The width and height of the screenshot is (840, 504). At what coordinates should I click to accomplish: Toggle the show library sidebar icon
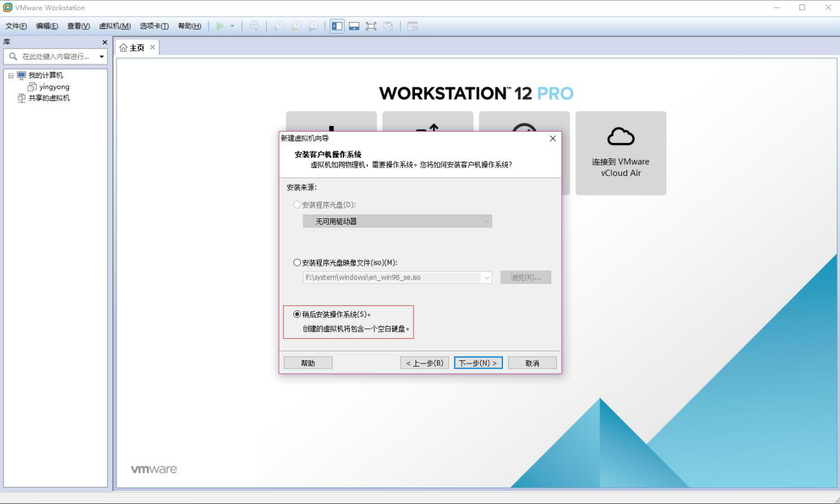click(x=337, y=26)
